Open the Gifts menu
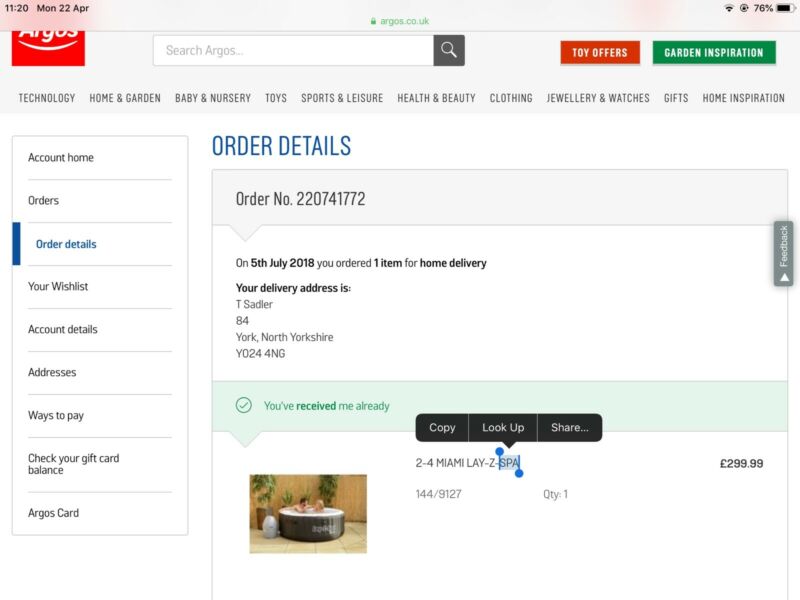This screenshot has width=800, height=600. point(676,98)
